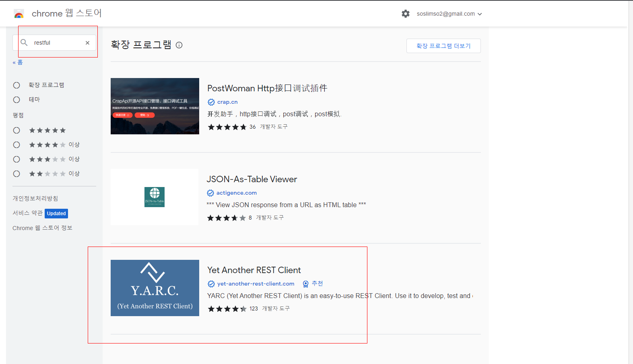Clear the search with the X icon
633x364 pixels.
(x=87, y=43)
